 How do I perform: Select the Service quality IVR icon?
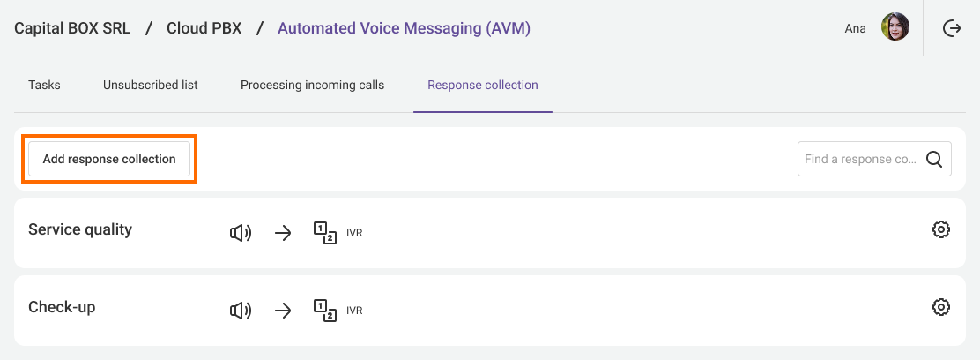point(325,233)
